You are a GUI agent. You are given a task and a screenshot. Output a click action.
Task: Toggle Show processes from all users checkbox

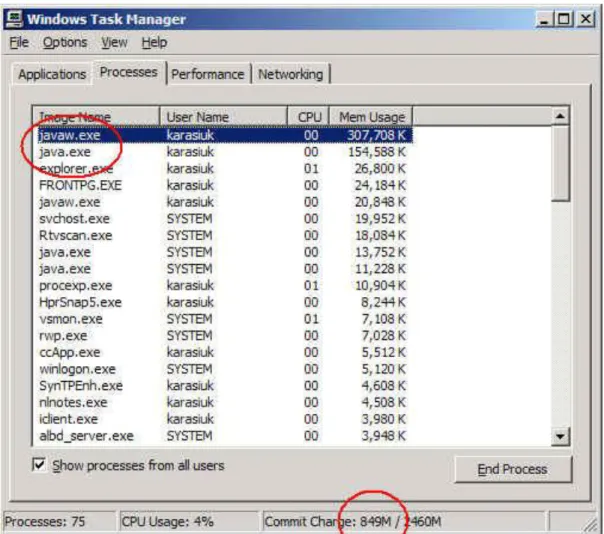pos(39,464)
